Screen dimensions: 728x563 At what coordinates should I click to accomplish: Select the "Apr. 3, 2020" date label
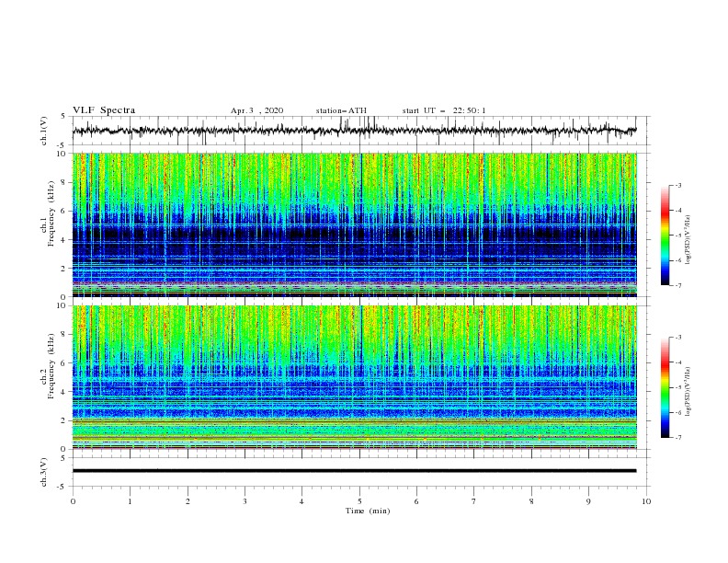(256, 110)
